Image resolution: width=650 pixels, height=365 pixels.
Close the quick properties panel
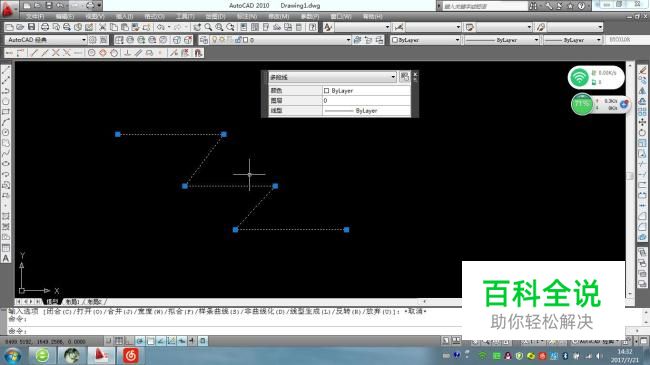coord(415,74)
